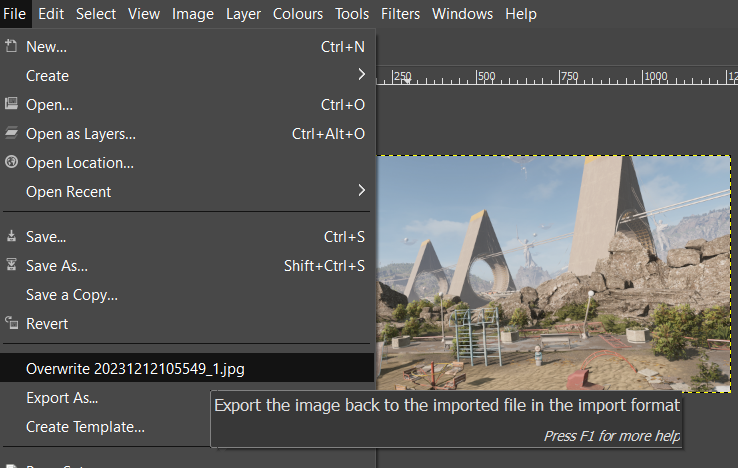Expand the Open Recent submenu arrow
The image size is (738, 468).
(x=361, y=191)
